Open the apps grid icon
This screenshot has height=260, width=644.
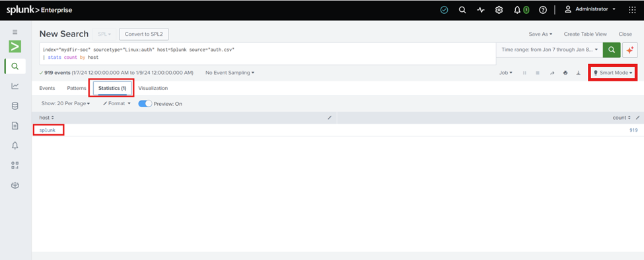632,10
